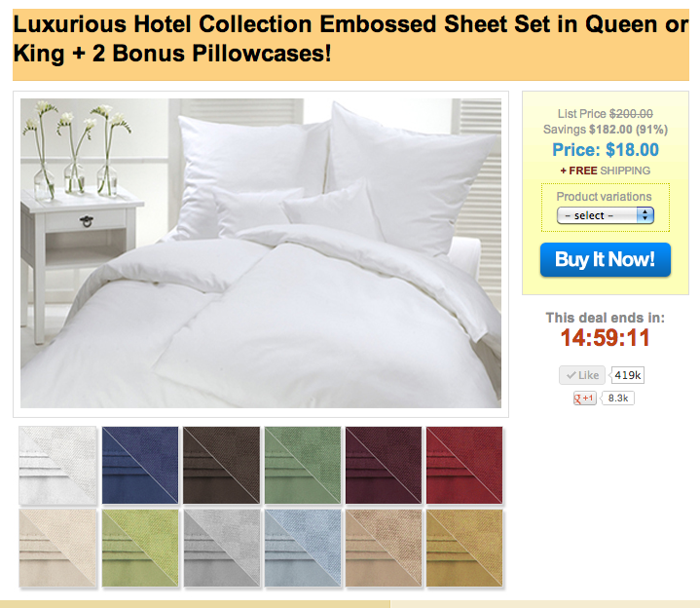
Task: Click the 419k like count bubble
Action: tap(628, 375)
